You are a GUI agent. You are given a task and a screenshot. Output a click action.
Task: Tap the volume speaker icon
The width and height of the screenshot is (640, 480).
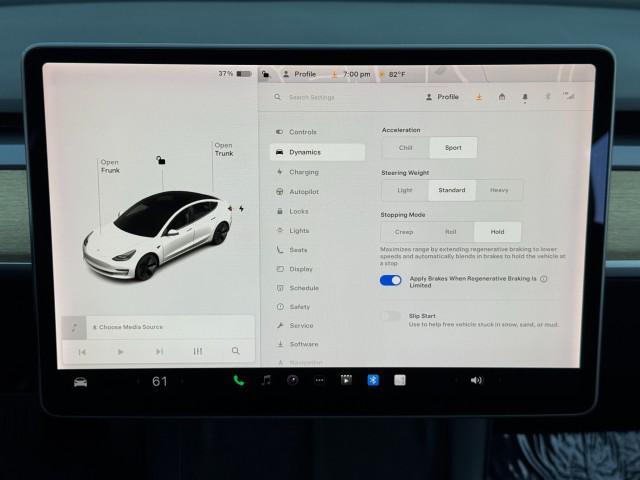tap(476, 380)
